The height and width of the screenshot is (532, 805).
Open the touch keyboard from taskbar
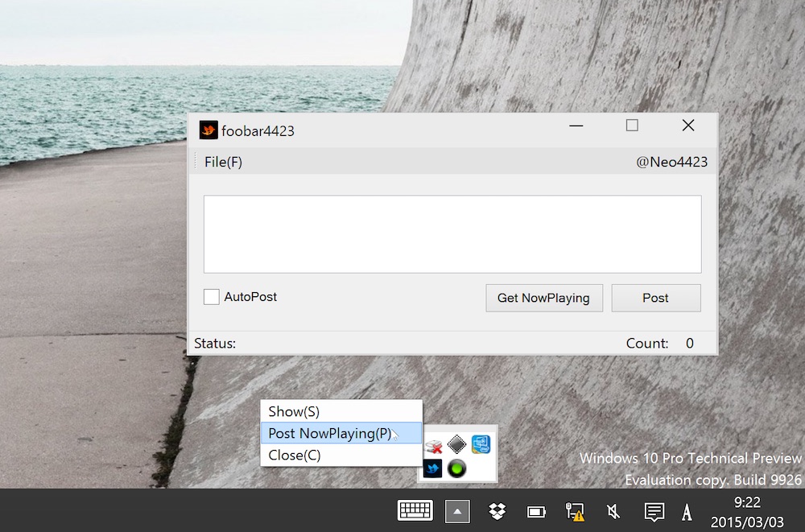[415, 510]
